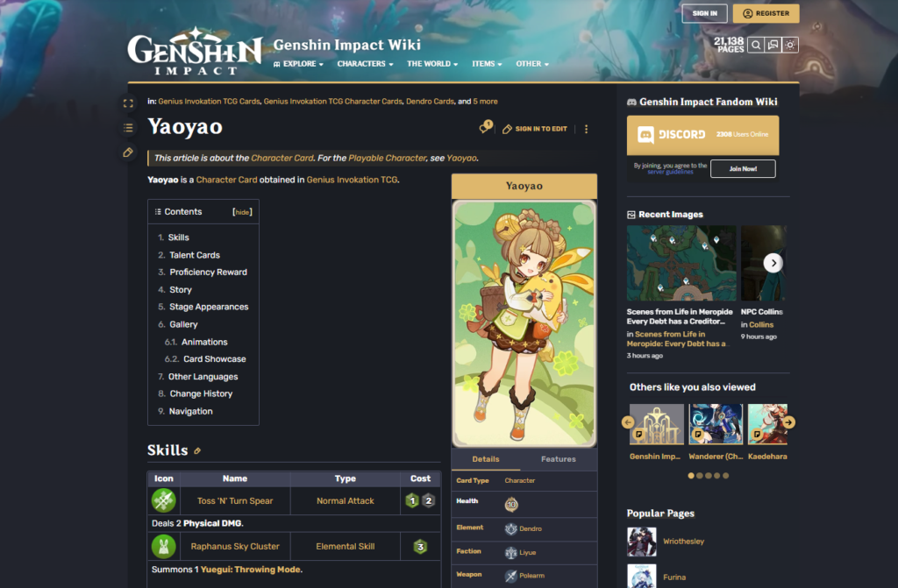Open the comments bubble icon near title
Viewport: 898px width, 588px height.
pyautogui.click(x=486, y=127)
